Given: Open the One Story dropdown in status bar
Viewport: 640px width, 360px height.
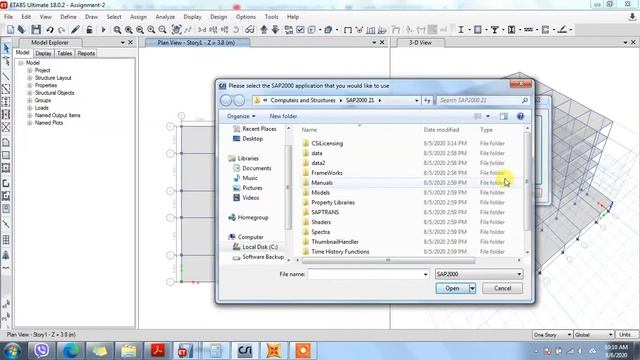Looking at the screenshot, I should 552,335.
